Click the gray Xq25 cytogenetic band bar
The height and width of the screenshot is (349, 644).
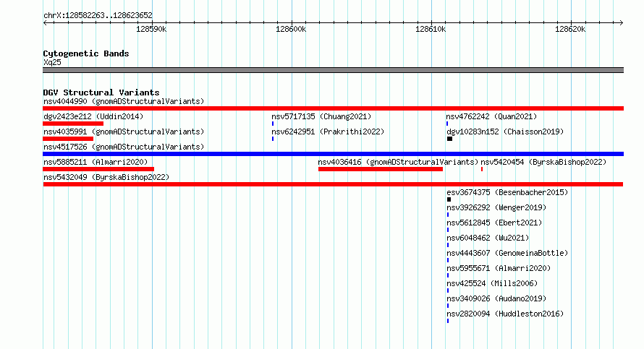tap(333, 70)
